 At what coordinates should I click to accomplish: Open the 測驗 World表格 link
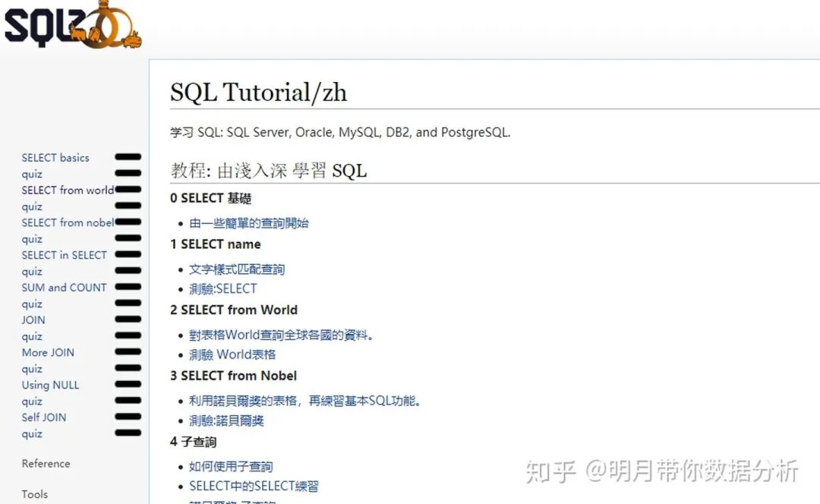point(233,354)
